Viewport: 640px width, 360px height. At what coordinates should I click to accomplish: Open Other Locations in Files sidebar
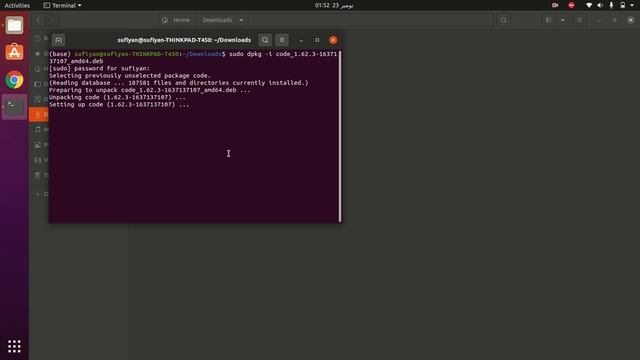(40, 194)
